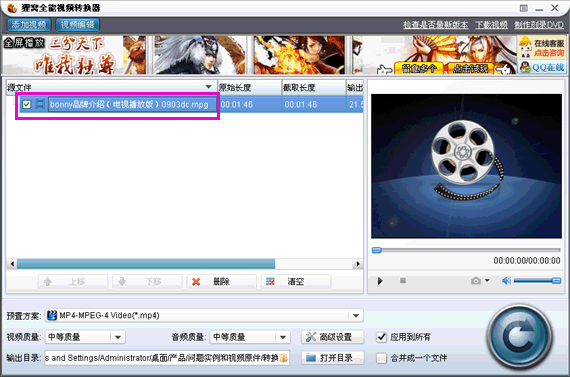The image size is (570, 377).
Task: Take a snapshot with camera icon
Action: 476,281
